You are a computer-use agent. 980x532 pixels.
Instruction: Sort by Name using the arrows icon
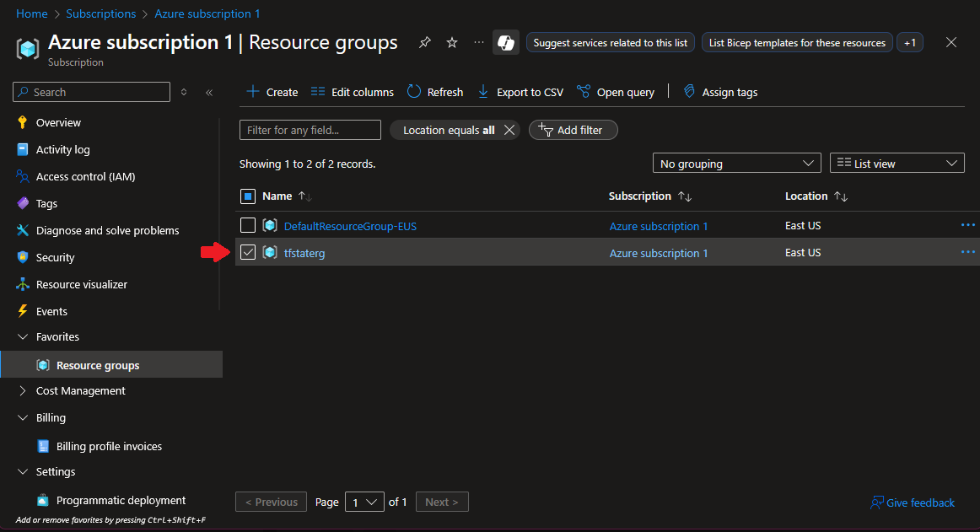305,196
